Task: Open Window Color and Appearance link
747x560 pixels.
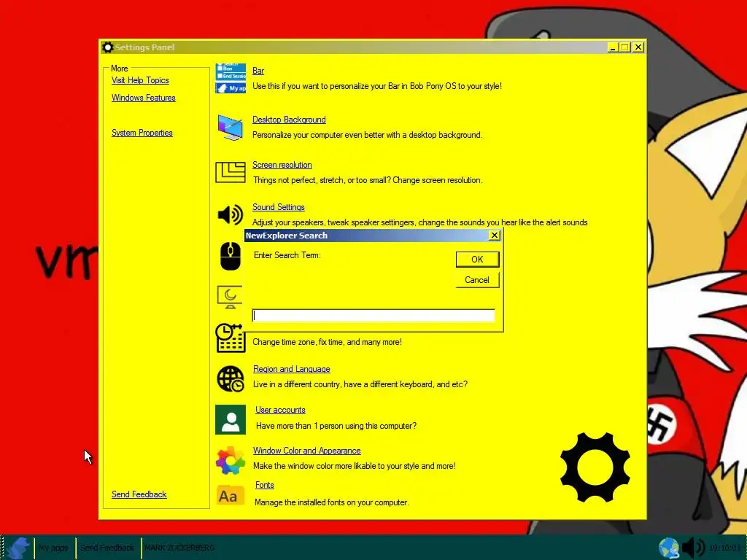Action: click(x=307, y=451)
